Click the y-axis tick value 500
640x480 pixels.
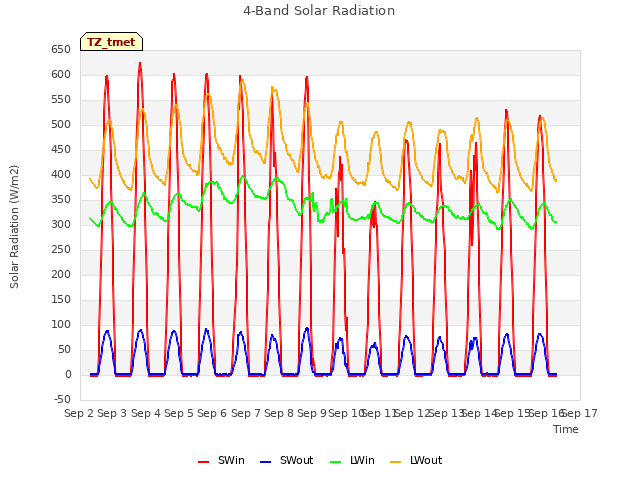click(61, 124)
